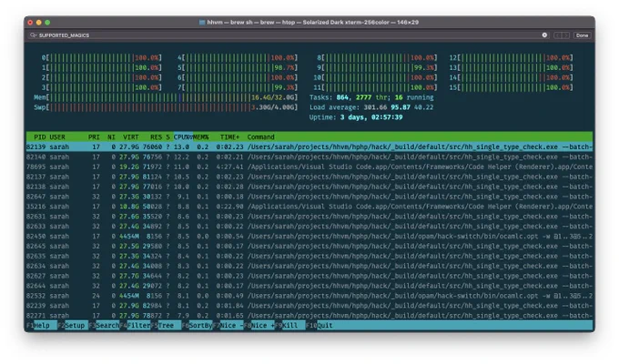The image size is (619, 364).
Task: Select process row PID 82239
Action: pos(309,306)
